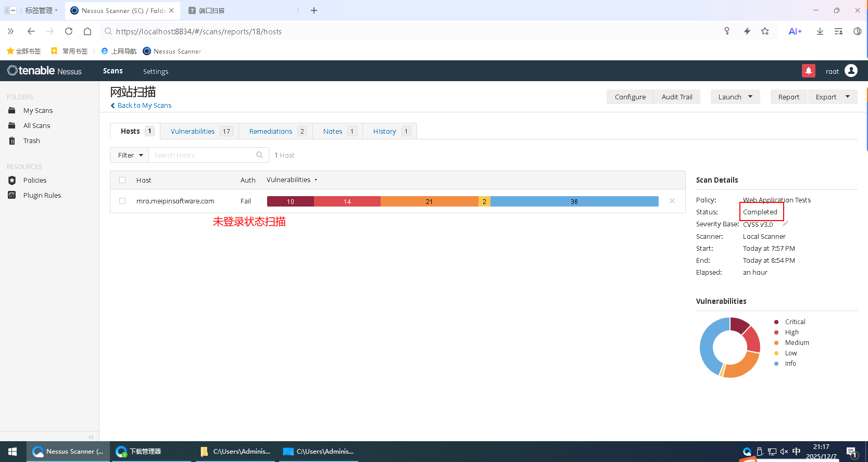Open the Trash folder in sidebar
This screenshot has height=462, width=868.
coord(31,141)
